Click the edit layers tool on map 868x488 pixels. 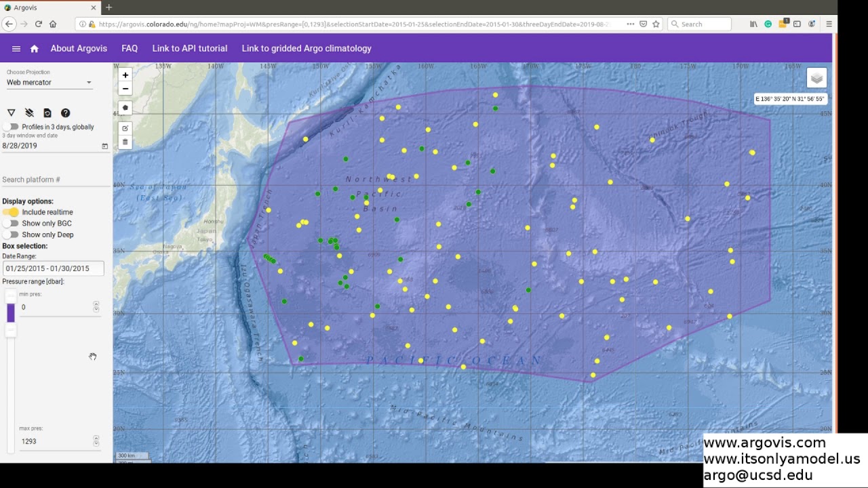tap(125, 128)
